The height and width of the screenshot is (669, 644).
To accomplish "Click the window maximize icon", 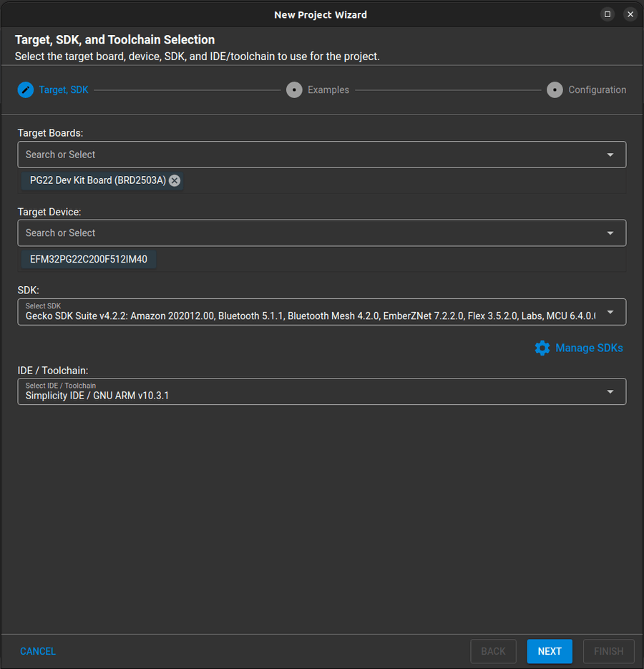I will pyautogui.click(x=608, y=14).
